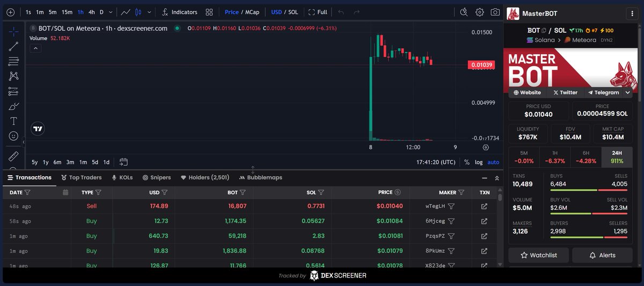Open transaction link for maker wTegLH

484,206
